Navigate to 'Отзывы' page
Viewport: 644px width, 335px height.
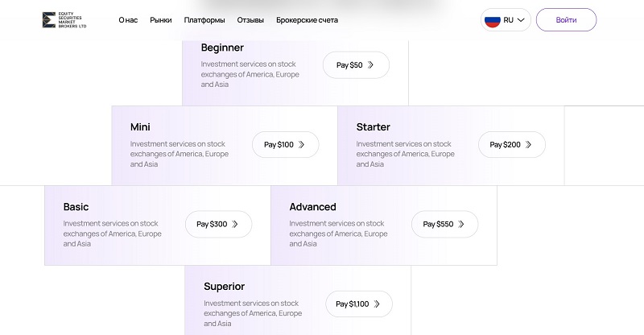[250, 19]
